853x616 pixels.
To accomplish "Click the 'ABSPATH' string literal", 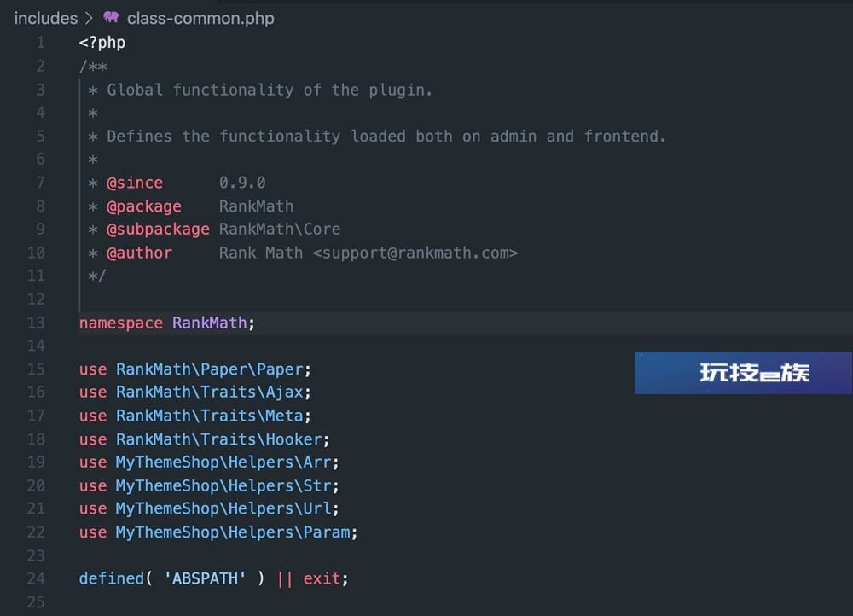I will tap(205, 578).
